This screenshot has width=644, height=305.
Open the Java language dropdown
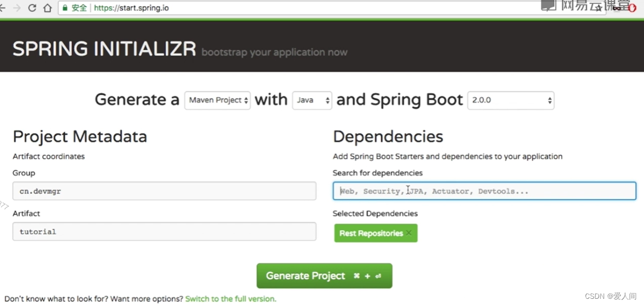(x=312, y=100)
